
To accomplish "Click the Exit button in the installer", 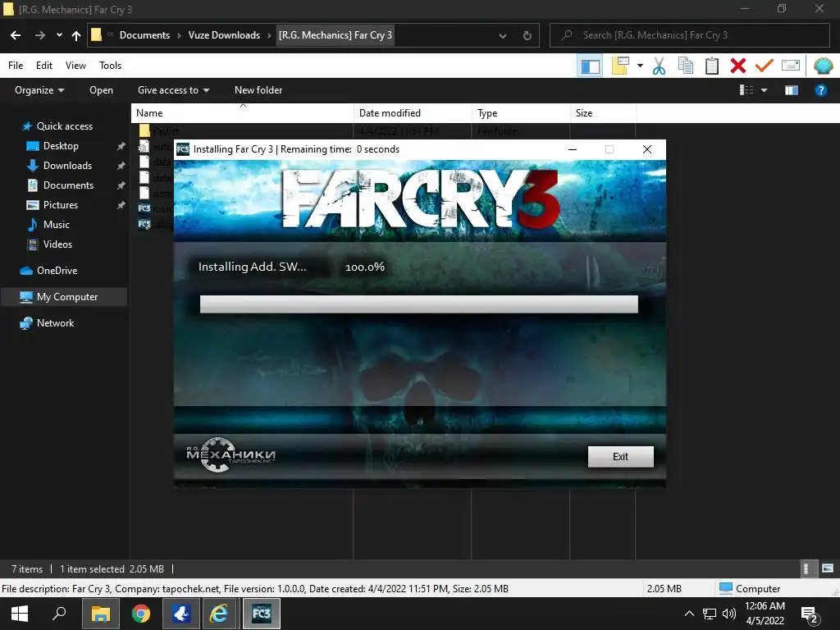I will pos(620,456).
